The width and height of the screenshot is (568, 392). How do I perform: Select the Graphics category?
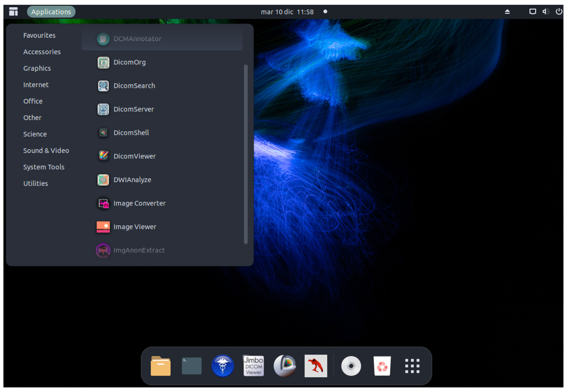[x=37, y=68]
